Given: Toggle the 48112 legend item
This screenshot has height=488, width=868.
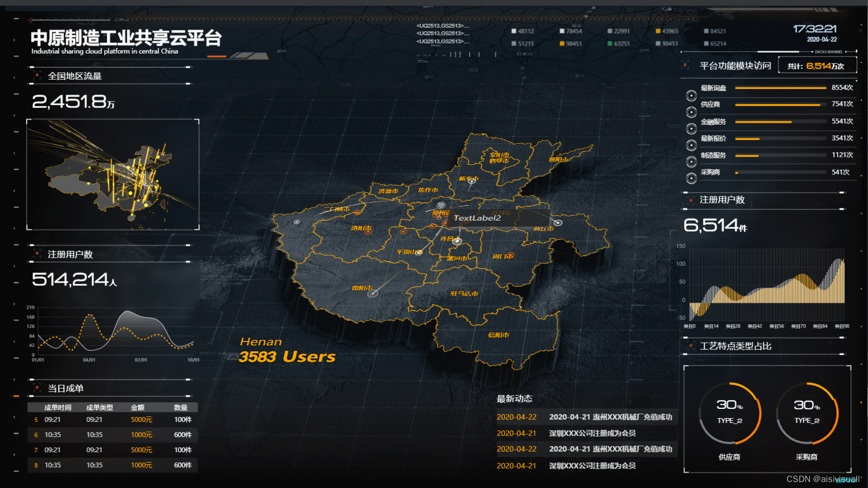Looking at the screenshot, I should pos(523,31).
